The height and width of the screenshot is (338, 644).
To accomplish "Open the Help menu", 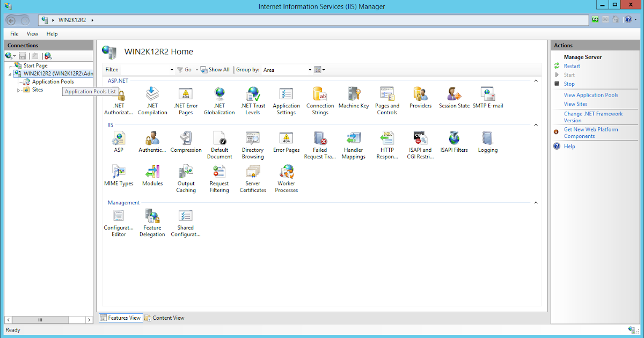I will (x=52, y=34).
